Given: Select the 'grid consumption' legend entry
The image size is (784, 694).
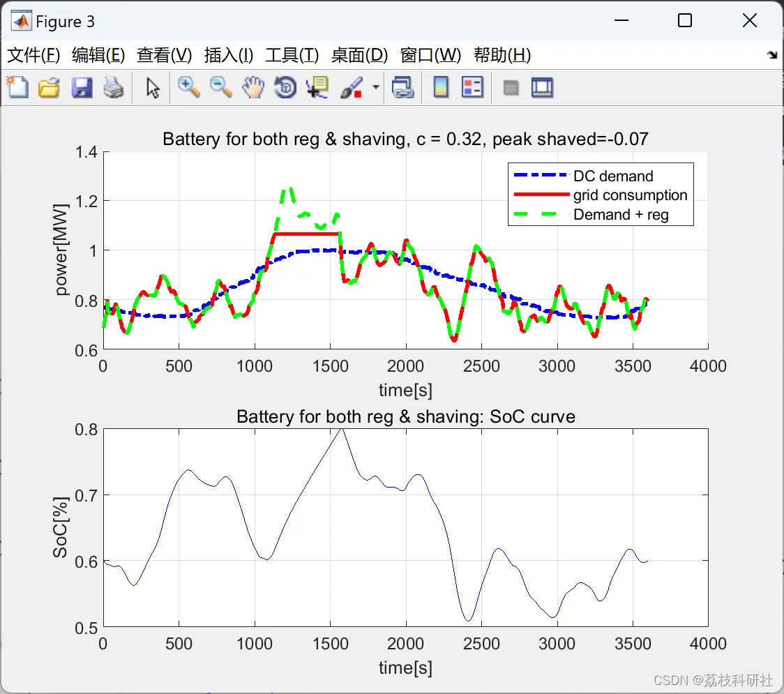Looking at the screenshot, I should pyautogui.click(x=630, y=195).
